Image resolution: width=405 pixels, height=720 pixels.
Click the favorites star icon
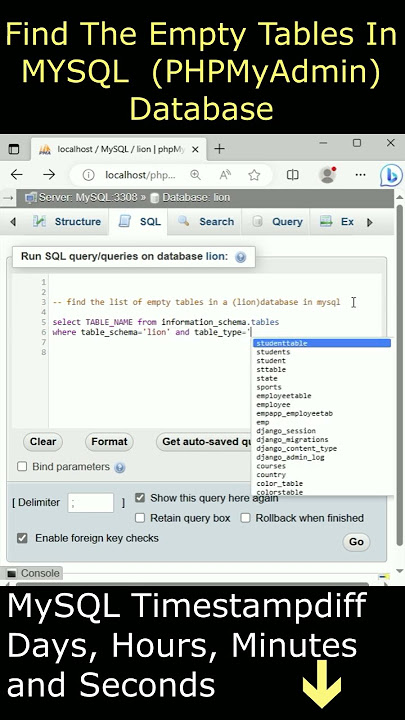coord(254,175)
